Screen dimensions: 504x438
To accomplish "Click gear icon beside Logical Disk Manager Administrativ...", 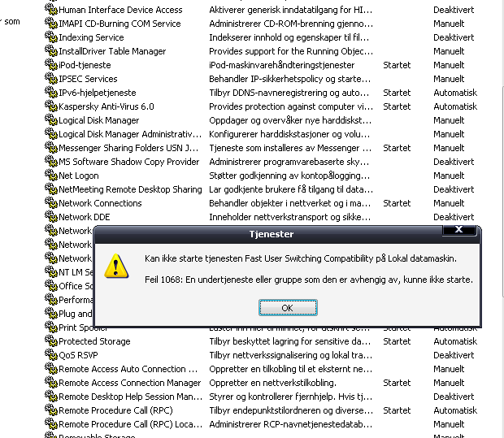I will click(x=50, y=134).
